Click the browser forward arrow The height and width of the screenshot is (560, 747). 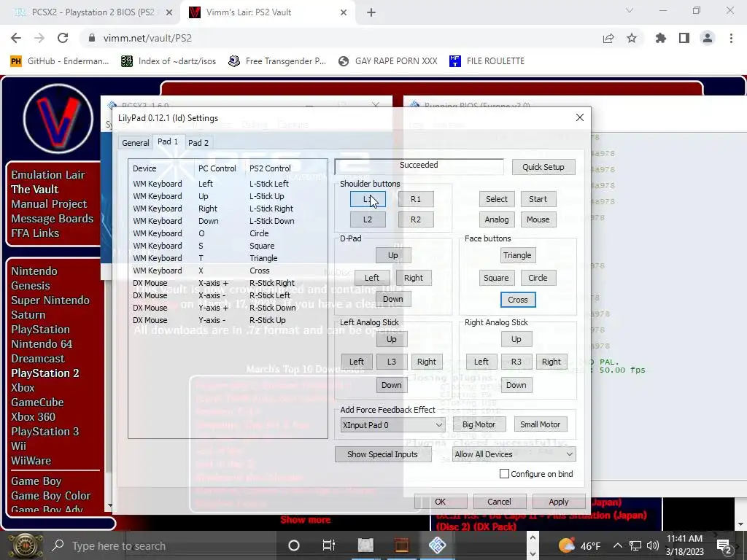click(x=39, y=38)
